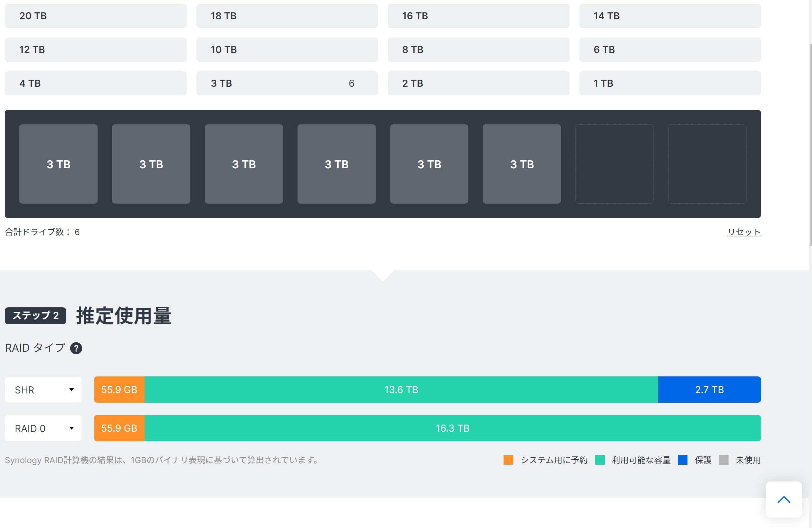Image resolution: width=812 pixels, height=528 pixels.
Task: Select the 16 TB drive option
Action: (478, 16)
